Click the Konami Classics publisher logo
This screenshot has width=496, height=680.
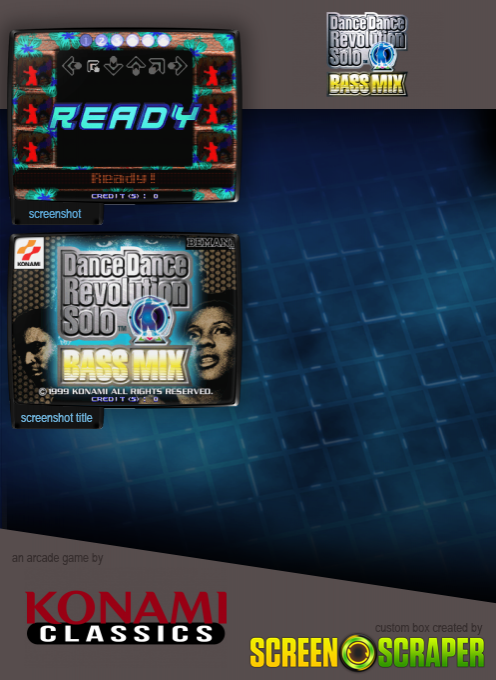click(x=126, y=617)
